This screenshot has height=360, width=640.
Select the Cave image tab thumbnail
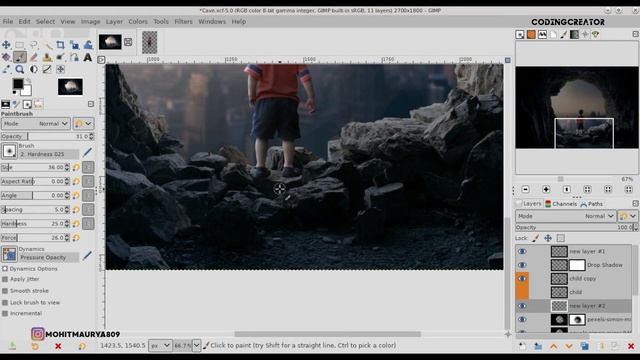coord(110,42)
